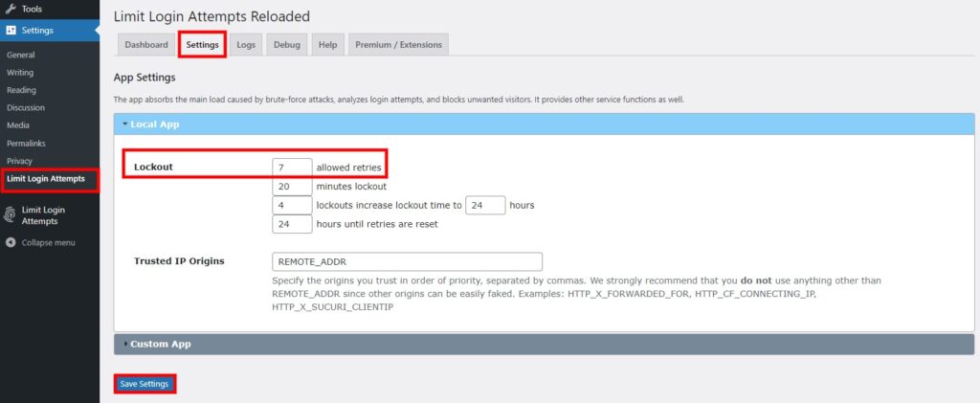Switch to the Settings tab
This screenshot has height=403, width=980.
click(x=203, y=45)
